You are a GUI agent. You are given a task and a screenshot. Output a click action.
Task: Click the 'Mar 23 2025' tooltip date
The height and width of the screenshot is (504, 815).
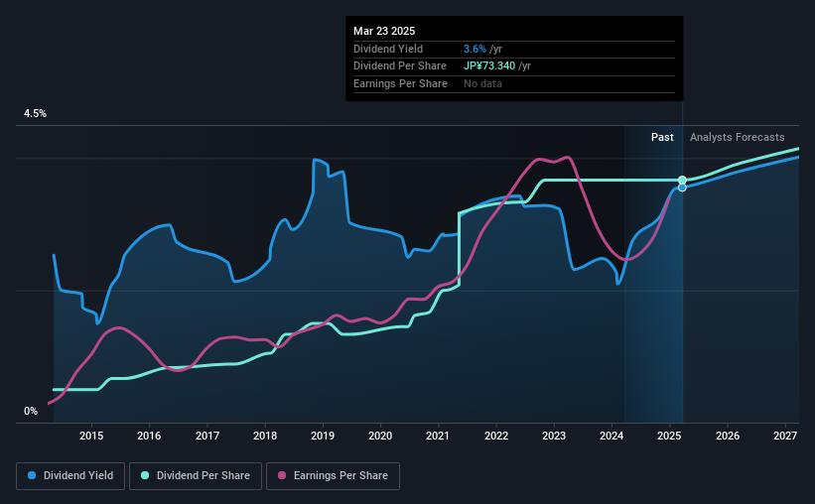point(384,31)
